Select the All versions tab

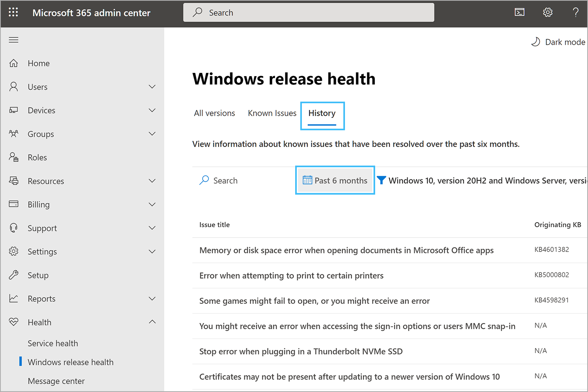214,113
